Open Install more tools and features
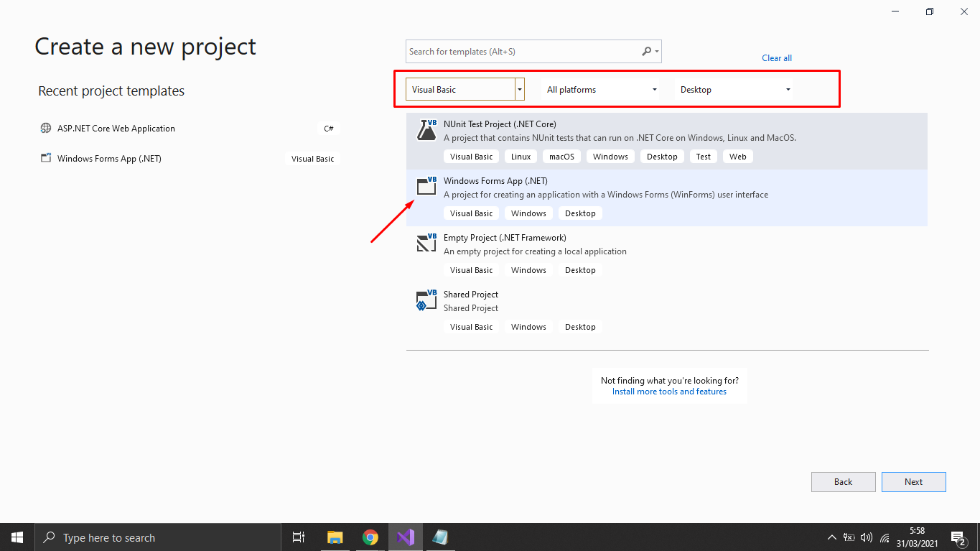Screen dimensions: 980x551 [669, 391]
